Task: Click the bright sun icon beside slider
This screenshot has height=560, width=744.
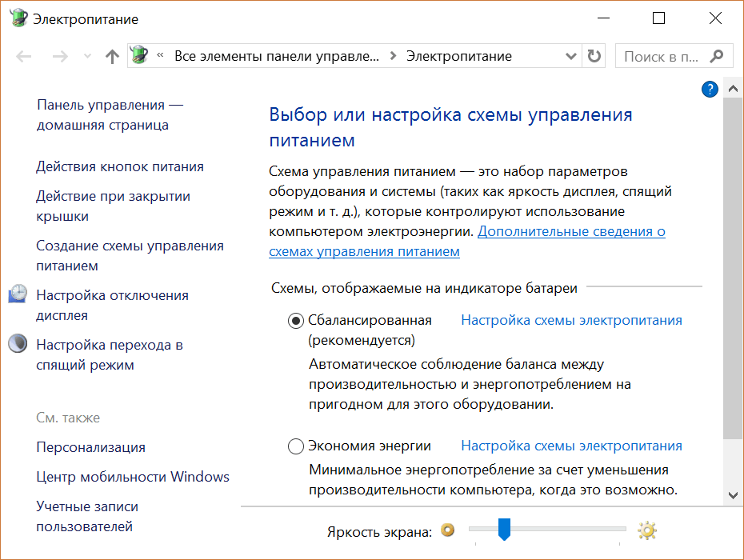Action: click(x=646, y=530)
